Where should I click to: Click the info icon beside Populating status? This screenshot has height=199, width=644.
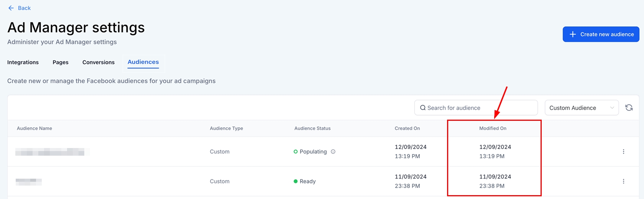click(333, 151)
